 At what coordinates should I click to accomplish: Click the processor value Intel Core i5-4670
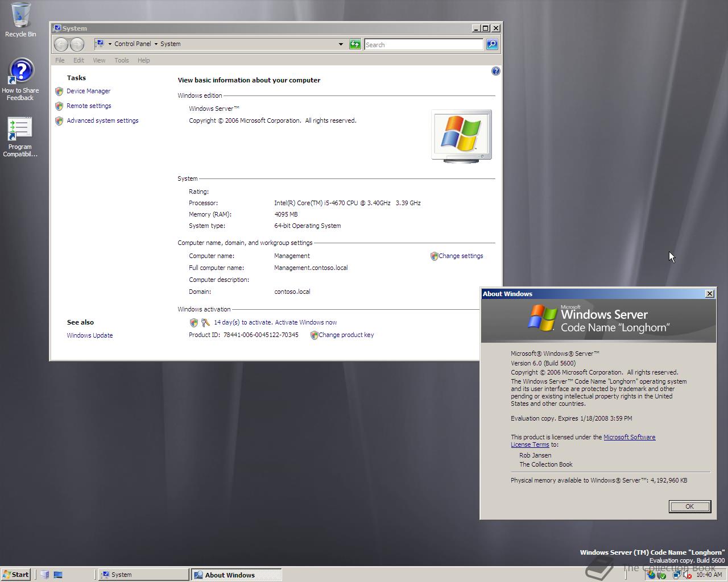347,203
